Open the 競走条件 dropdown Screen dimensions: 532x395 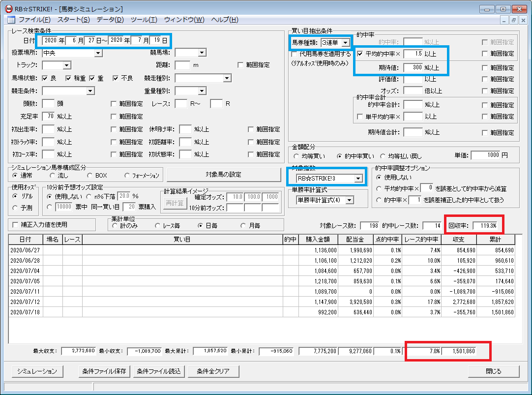tap(90, 91)
